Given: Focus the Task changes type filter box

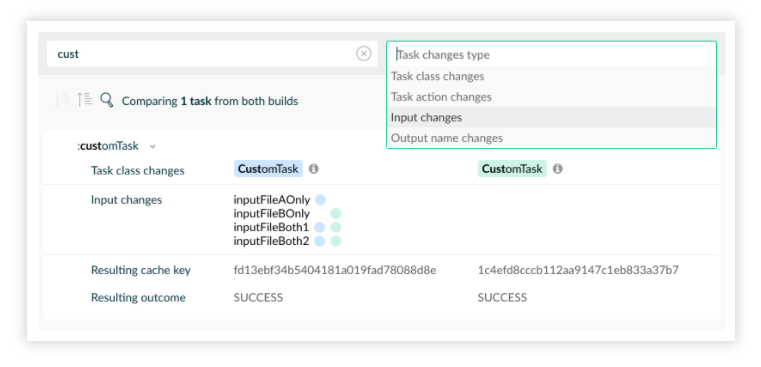Looking at the screenshot, I should pos(551,54).
